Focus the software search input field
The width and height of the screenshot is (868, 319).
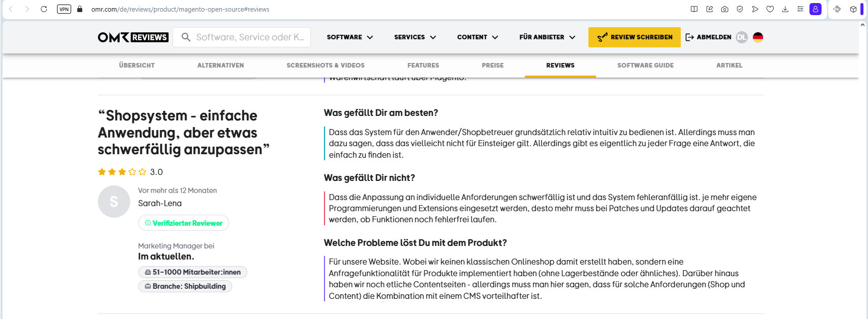point(250,37)
